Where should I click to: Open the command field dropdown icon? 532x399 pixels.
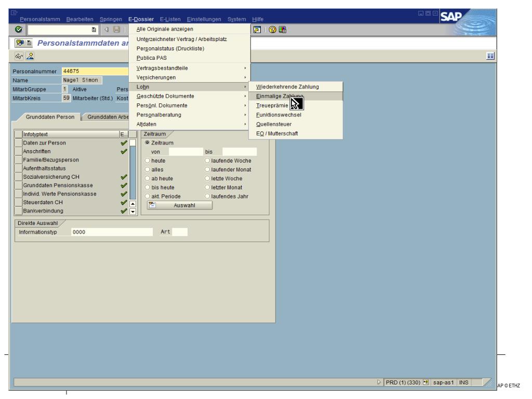[x=94, y=30]
